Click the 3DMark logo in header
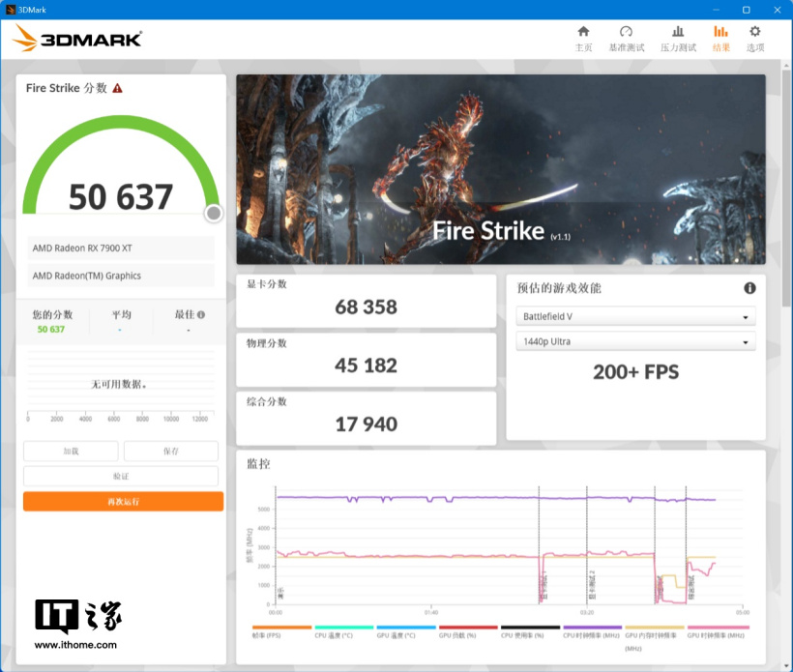793x672 pixels. coord(78,39)
